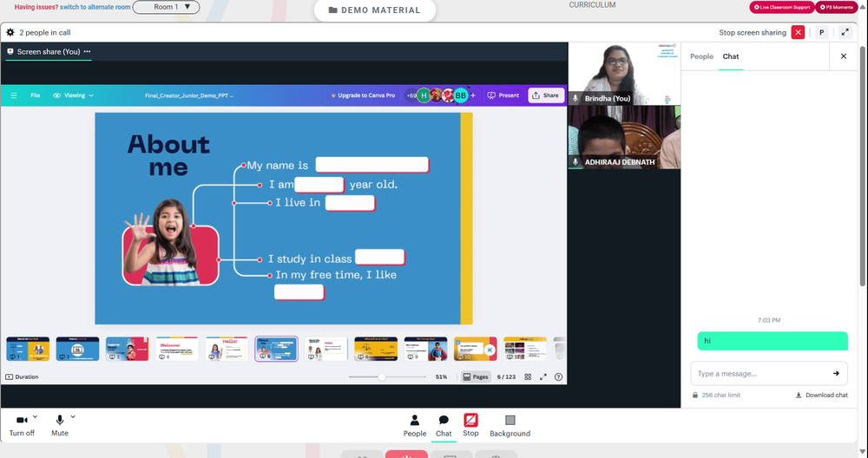Screen dimensions: 868x458
Task: Click the H collaborator avatar
Action: (x=424, y=95)
